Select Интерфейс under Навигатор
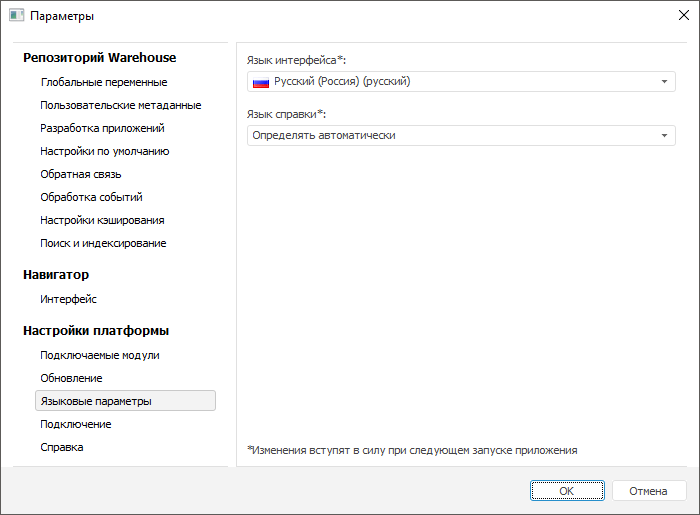Image resolution: width=700 pixels, height=515 pixels. point(69,299)
